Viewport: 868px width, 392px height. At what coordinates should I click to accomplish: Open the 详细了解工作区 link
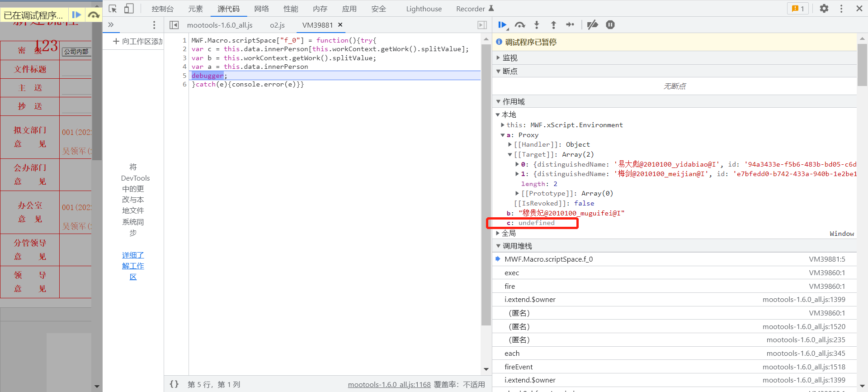tap(133, 266)
